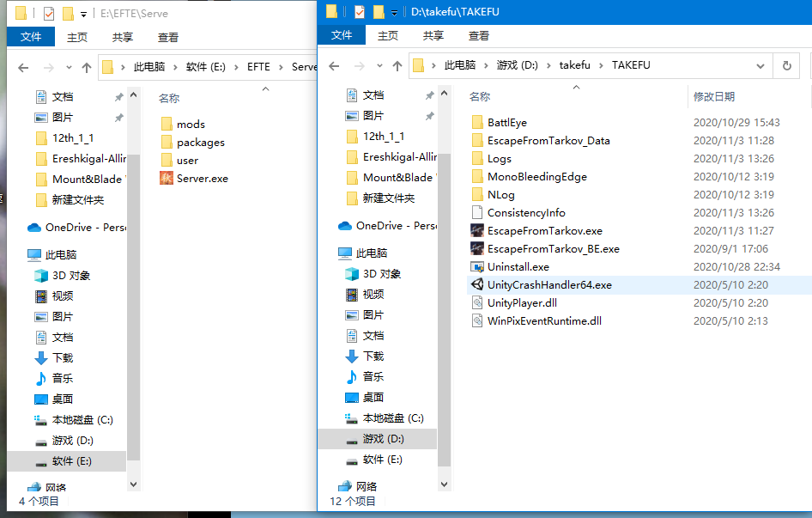The image size is (812, 518).
Task: Switch to the 共享 tab in the TAKEFU window
Action: coord(433,35)
